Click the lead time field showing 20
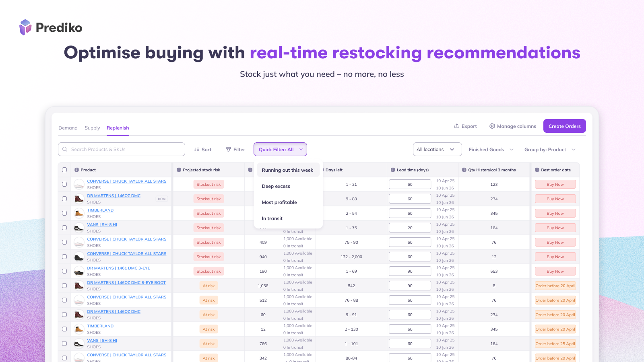 pyautogui.click(x=410, y=228)
